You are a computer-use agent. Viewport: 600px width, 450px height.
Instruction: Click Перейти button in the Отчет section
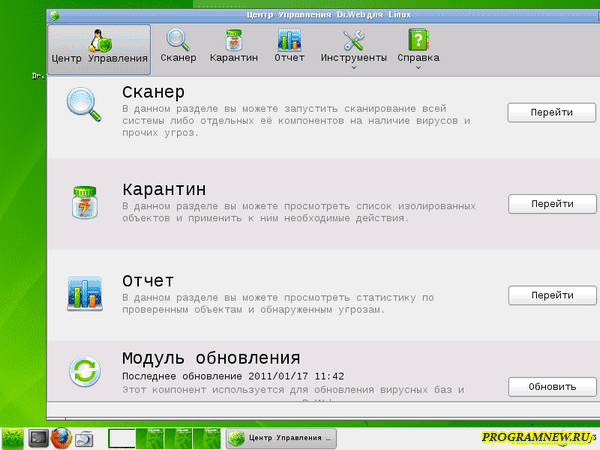tap(552, 295)
